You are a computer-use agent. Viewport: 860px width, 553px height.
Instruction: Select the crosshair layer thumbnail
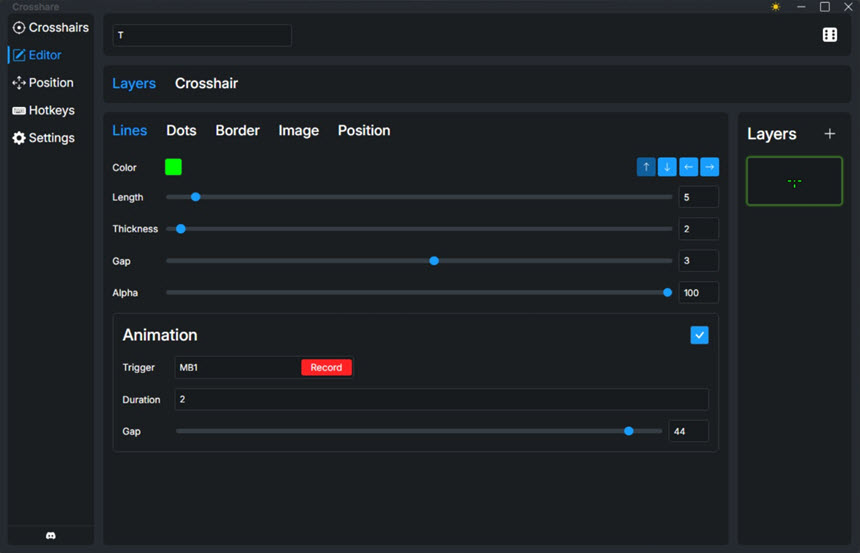pyautogui.click(x=794, y=181)
